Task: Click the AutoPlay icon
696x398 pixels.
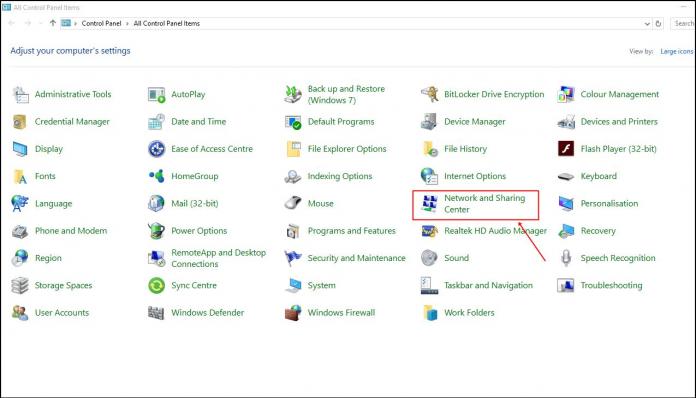Action: click(156, 95)
